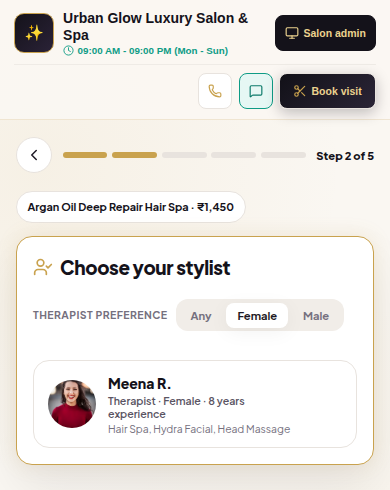Viewport: 390px width, 490px height.
Task: Click the fifth progress step bar
Action: coord(283,155)
